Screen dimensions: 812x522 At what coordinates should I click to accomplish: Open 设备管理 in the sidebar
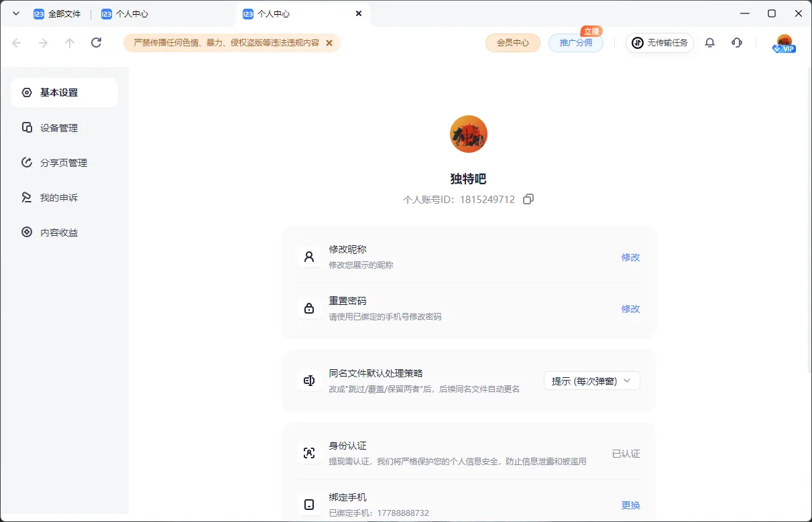[64, 127]
